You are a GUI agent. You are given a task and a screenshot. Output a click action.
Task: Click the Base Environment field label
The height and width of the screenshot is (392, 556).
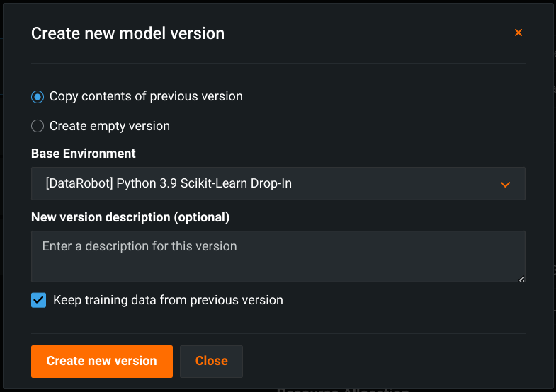(x=84, y=153)
